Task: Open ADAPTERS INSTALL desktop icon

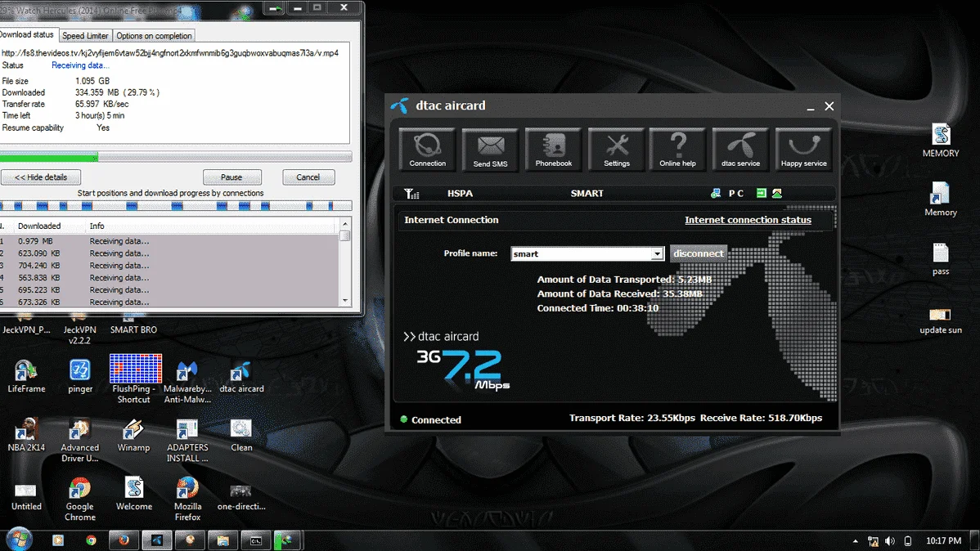Action: tap(187, 441)
